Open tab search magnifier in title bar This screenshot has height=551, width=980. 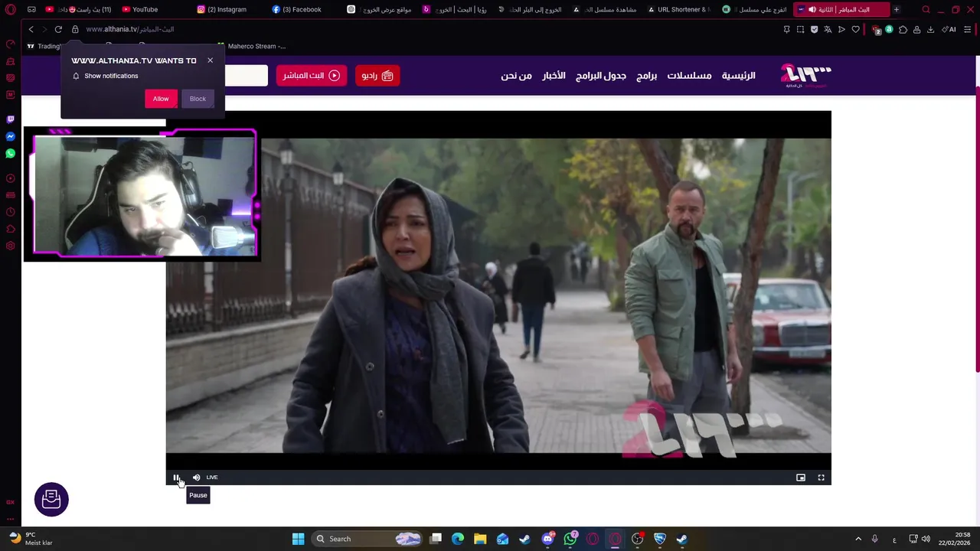coord(926,9)
